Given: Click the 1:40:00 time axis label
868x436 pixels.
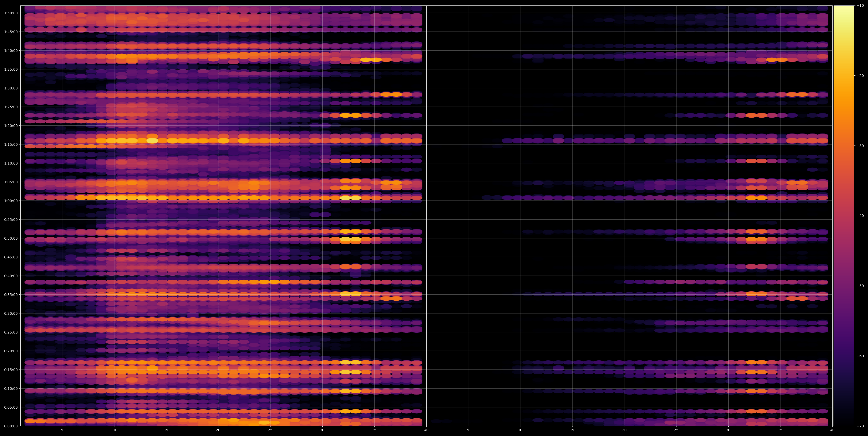Looking at the screenshot, I should point(10,51).
